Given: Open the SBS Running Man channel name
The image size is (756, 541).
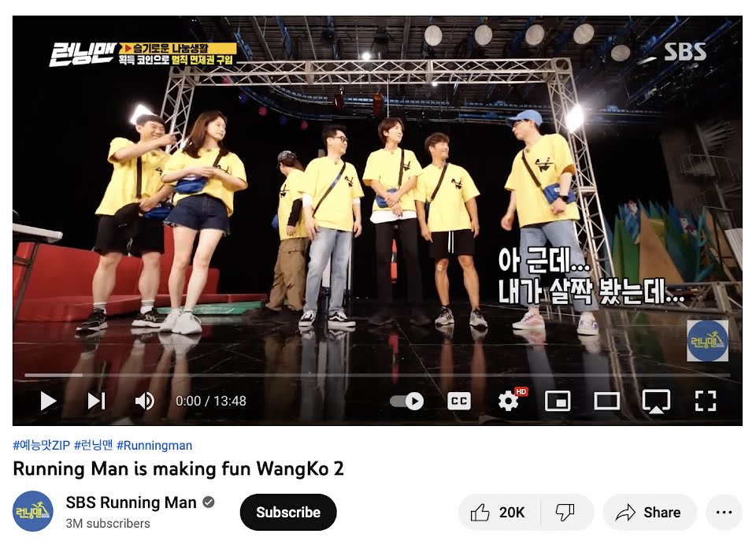Looking at the screenshot, I should click(132, 502).
